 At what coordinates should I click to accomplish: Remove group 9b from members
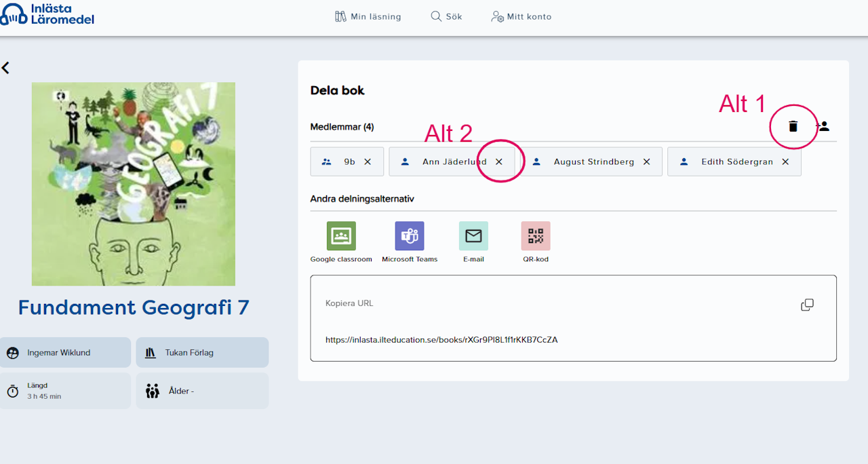click(x=368, y=161)
